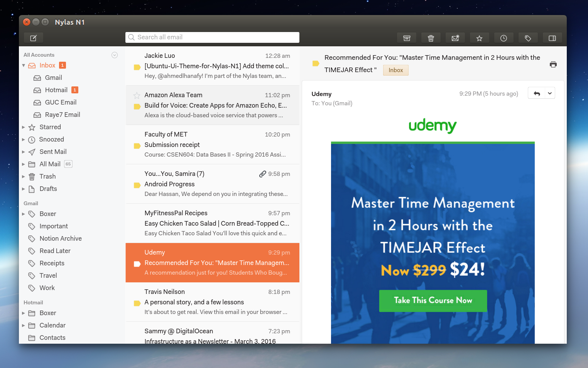The image size is (588, 368).
Task: Click the Drafts document icon
Action: pos(32,189)
